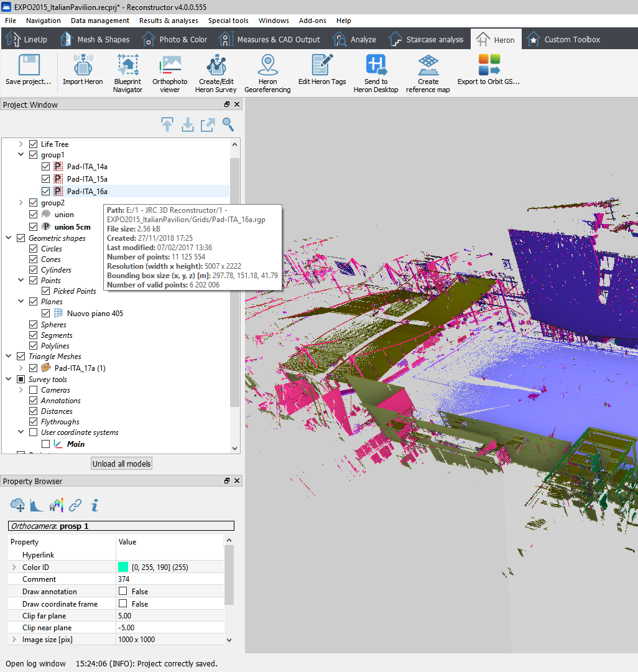Open the Data management menu

tap(100, 21)
